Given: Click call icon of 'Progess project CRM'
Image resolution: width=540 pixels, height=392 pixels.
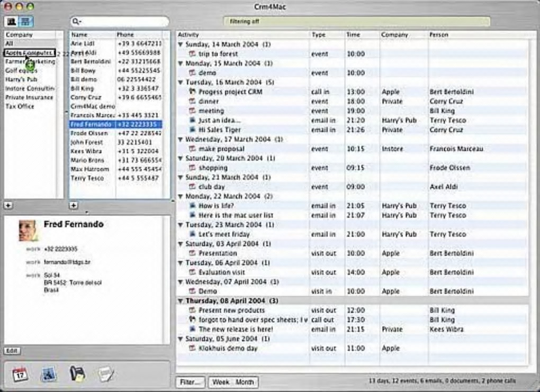Looking at the screenshot, I should [x=193, y=92].
